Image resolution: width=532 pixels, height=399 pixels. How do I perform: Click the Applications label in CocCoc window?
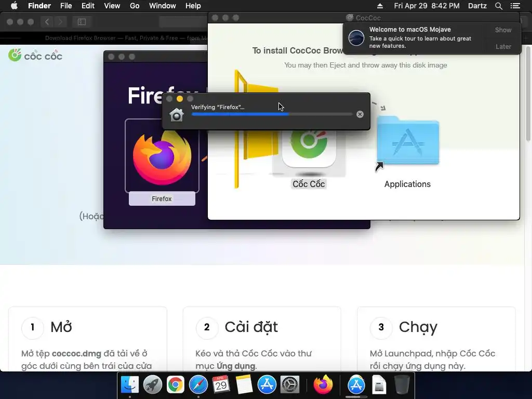[407, 184]
